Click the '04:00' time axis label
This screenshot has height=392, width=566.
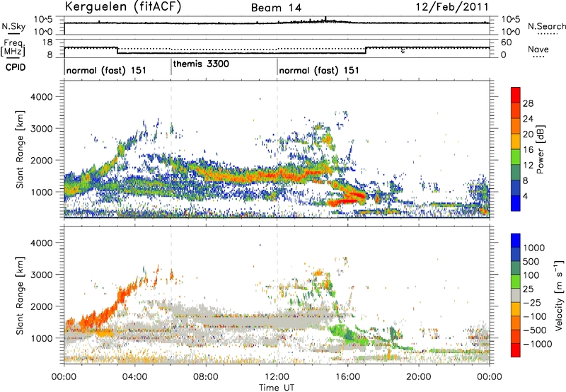click(134, 377)
